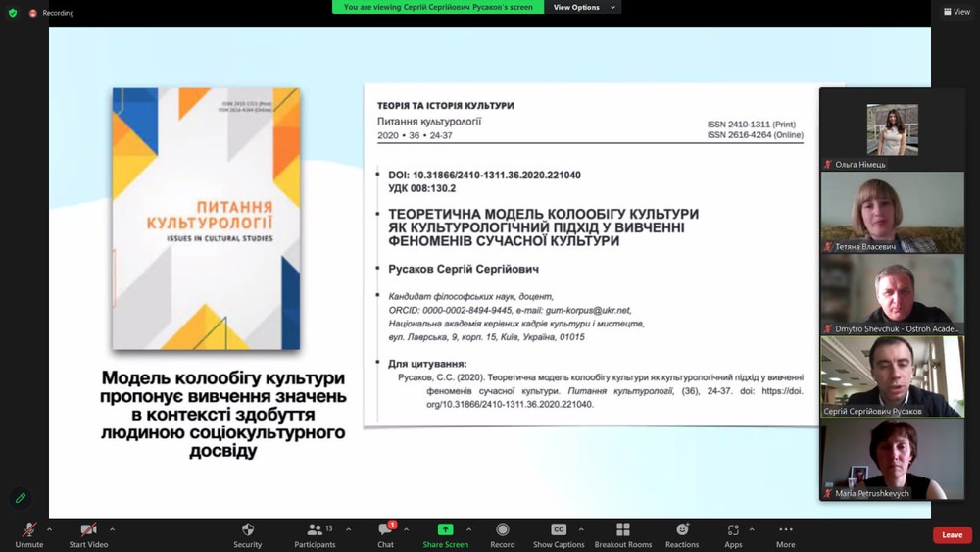The image size is (980, 552).
Task: Open the Participants panel
Action: [x=315, y=530]
